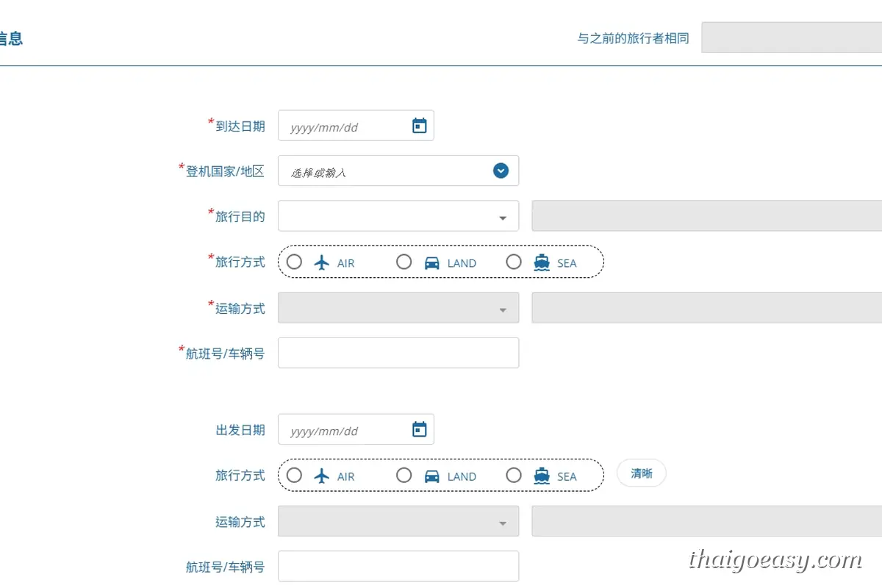
Task: Select LAND radio for departure 旅行方式
Action: coord(404,475)
